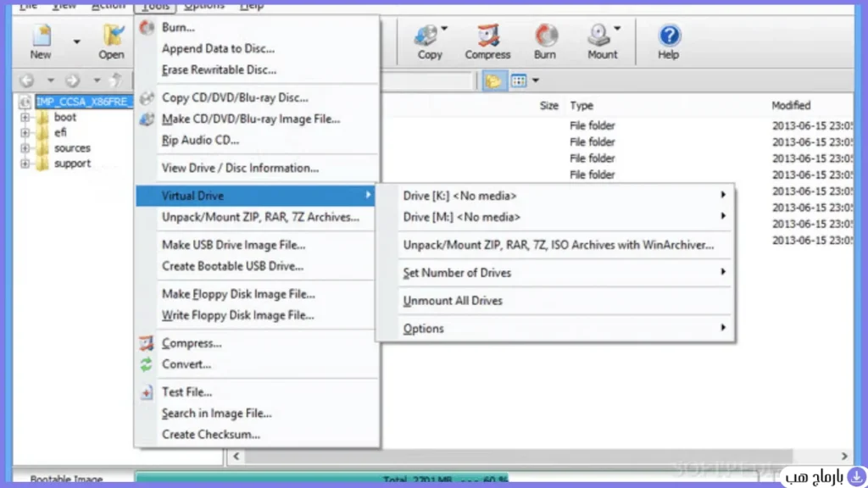Screen dimensions: 868x488
Task: Expand the sources folder tree node
Action: [25, 148]
